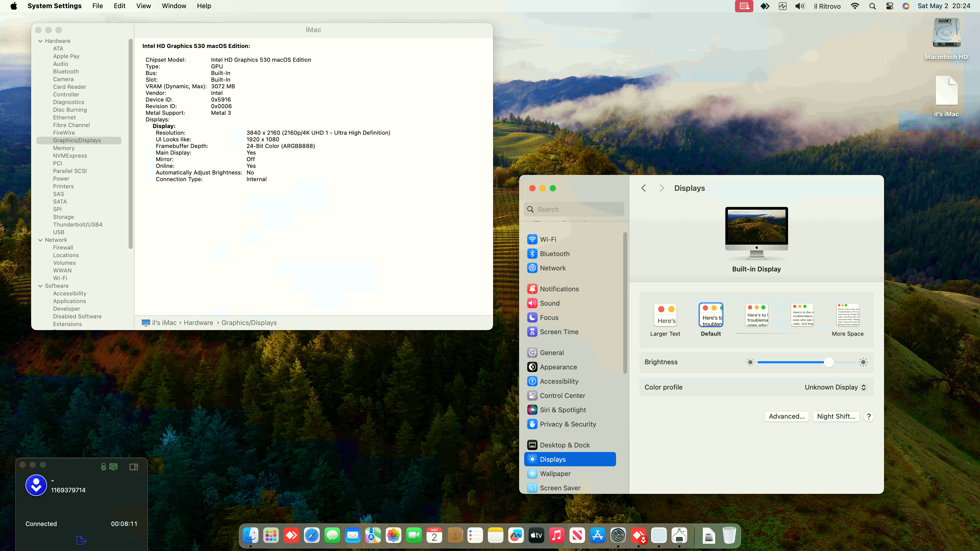Open Control Center settings in sidebar

[570, 395]
